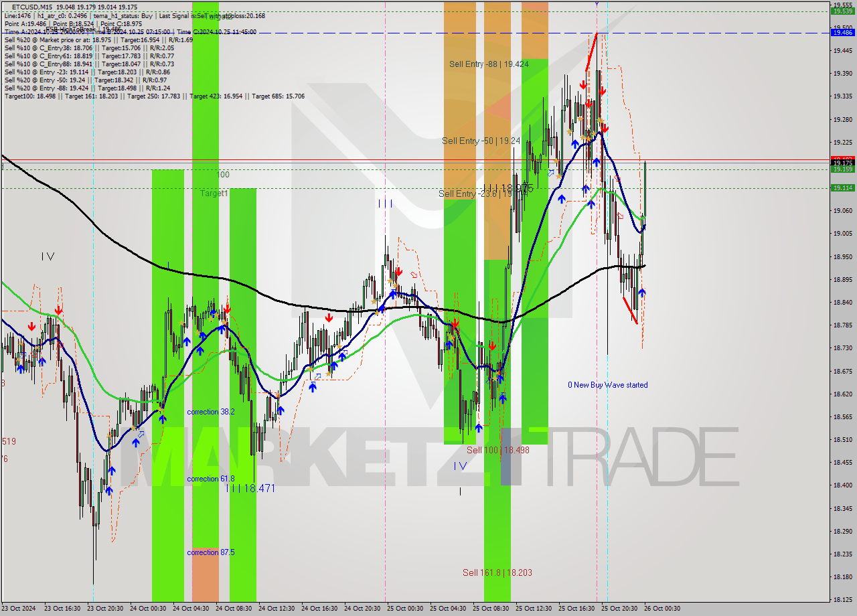Click the 'correction 61.8' label
857x616 pixels.
tap(211, 479)
